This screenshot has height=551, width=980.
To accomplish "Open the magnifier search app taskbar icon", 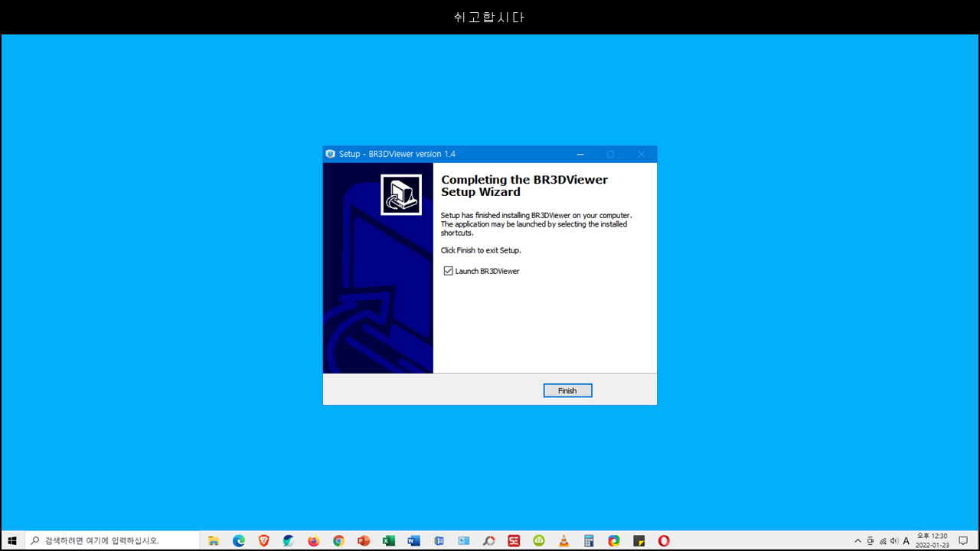I will pos(488,540).
